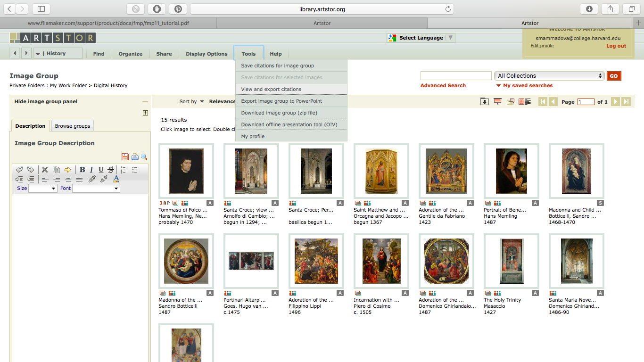Toggle italic formatting in editor
Viewport: 644px width, 362px height.
(91, 170)
